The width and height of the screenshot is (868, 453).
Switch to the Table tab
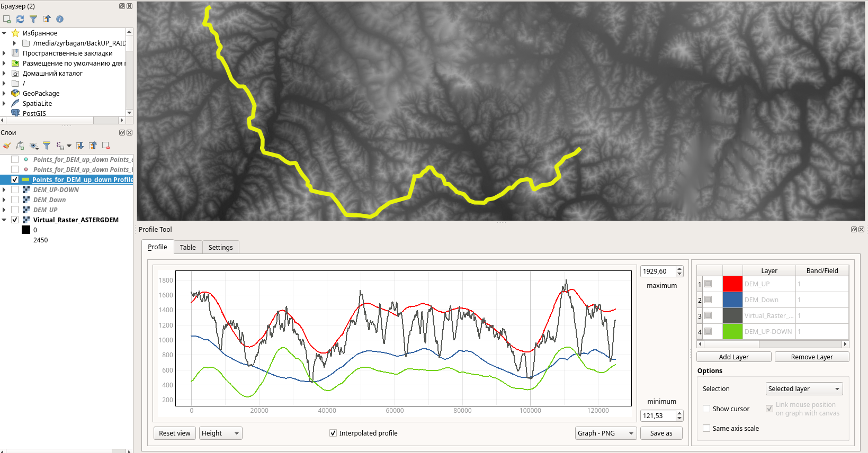[x=187, y=247]
